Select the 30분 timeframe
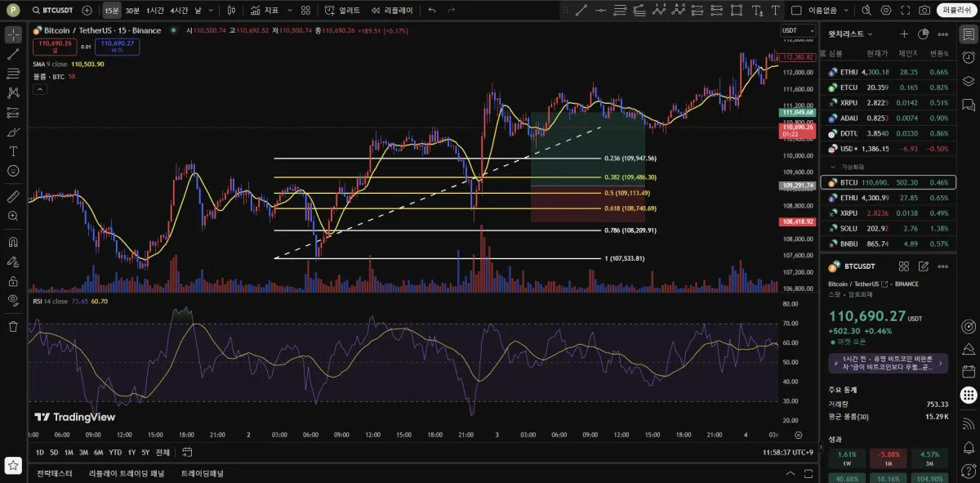Screen dimensions: 980x483 coord(132,11)
